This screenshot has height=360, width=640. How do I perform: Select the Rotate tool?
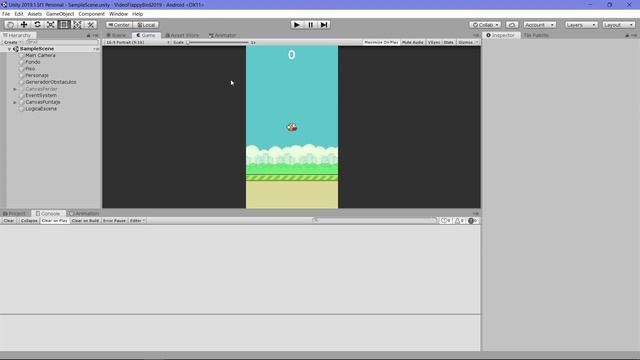tap(38, 25)
